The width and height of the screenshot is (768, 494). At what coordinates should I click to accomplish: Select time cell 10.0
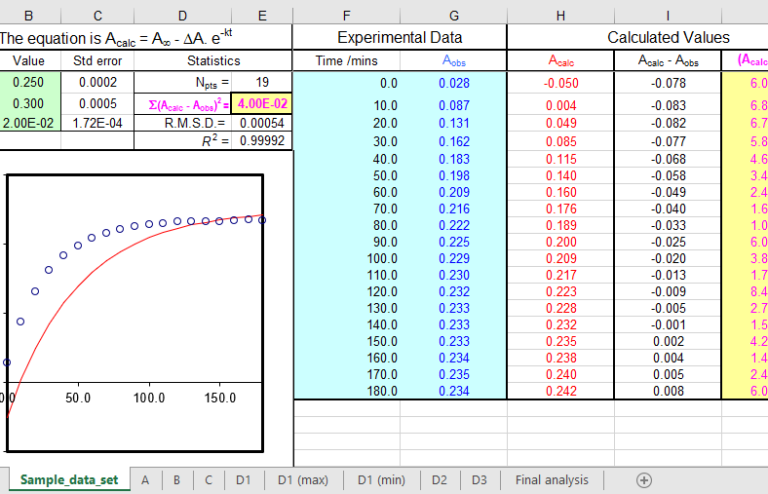coord(346,105)
